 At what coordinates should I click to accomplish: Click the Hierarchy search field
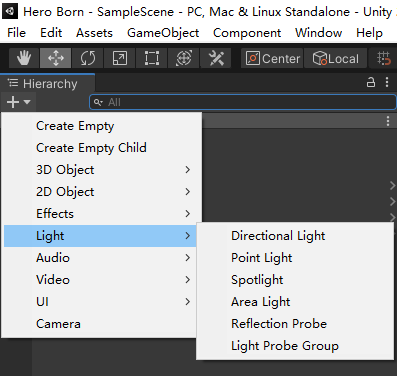[243, 102]
